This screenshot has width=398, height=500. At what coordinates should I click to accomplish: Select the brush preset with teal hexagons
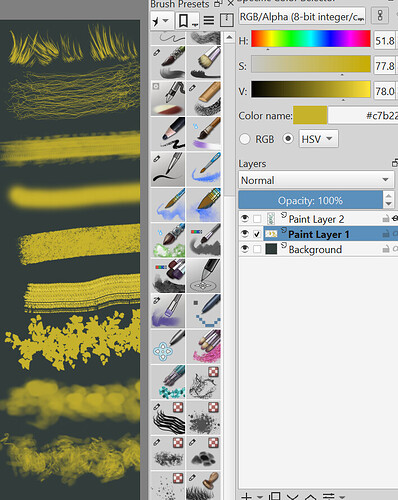(168, 382)
